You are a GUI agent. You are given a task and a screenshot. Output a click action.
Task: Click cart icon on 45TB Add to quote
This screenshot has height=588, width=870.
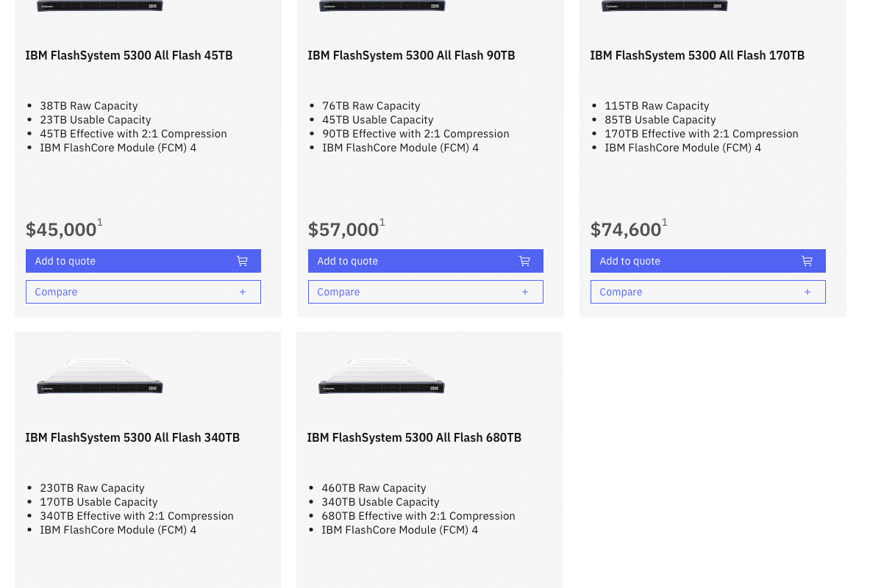click(x=243, y=261)
